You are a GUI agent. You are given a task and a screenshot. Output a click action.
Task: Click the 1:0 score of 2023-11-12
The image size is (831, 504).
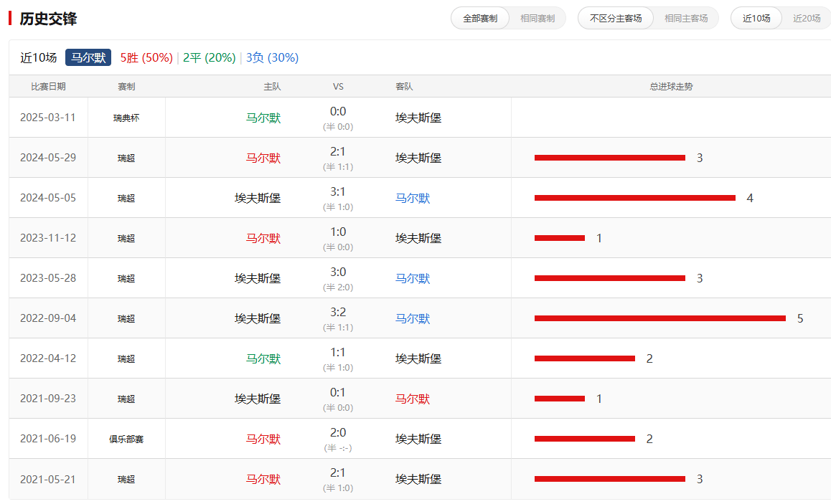pyautogui.click(x=338, y=232)
